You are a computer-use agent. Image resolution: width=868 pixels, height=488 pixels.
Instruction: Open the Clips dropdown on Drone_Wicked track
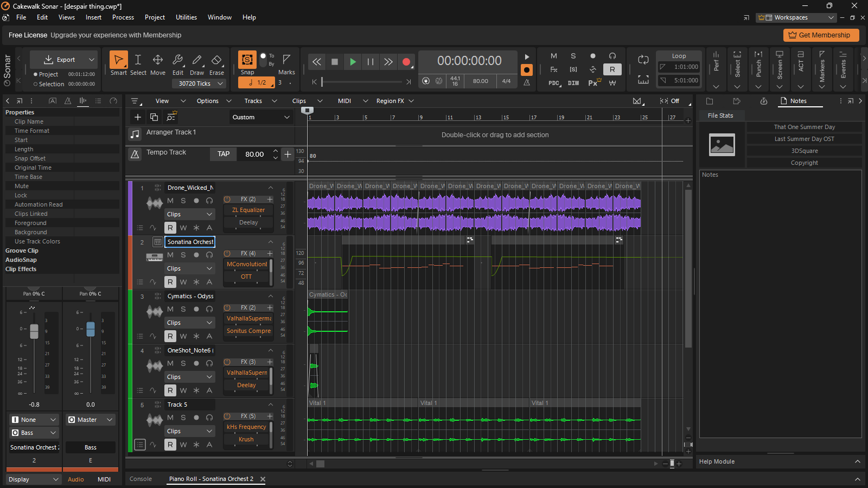tap(190, 214)
